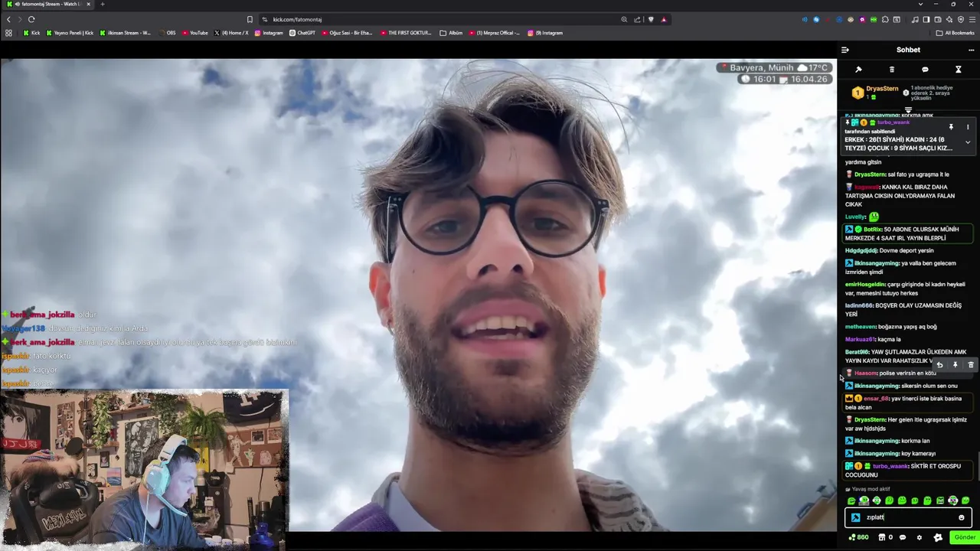Open the OBS bookmark

tap(167, 33)
